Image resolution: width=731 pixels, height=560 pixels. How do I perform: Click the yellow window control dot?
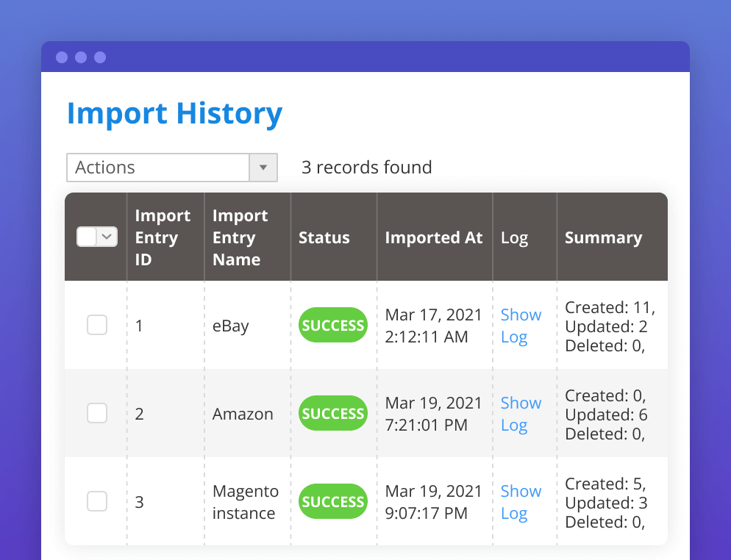click(x=81, y=57)
